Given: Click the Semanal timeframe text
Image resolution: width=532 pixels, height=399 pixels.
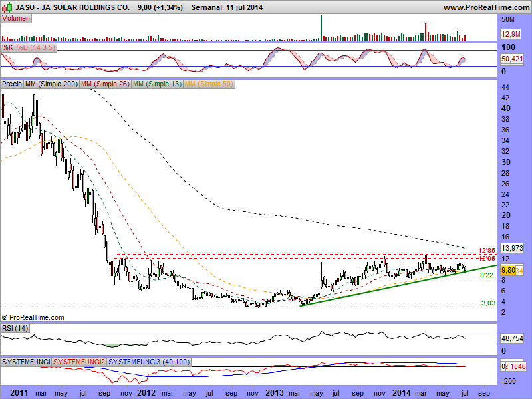Looking at the screenshot, I should [x=207, y=7].
